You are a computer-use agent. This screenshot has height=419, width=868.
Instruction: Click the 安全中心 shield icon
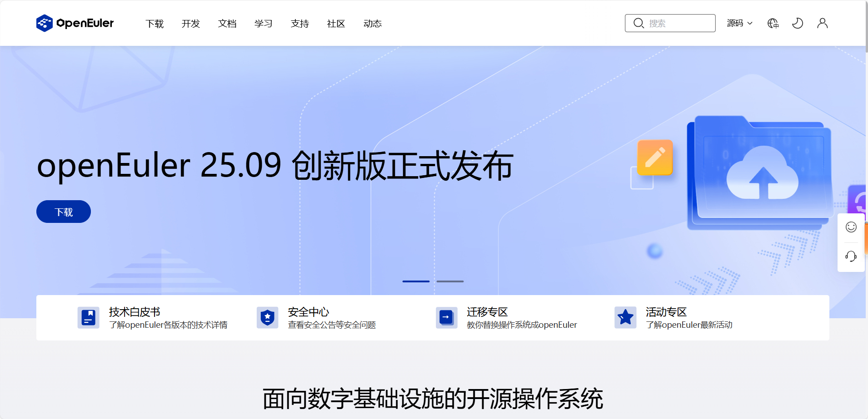267,317
